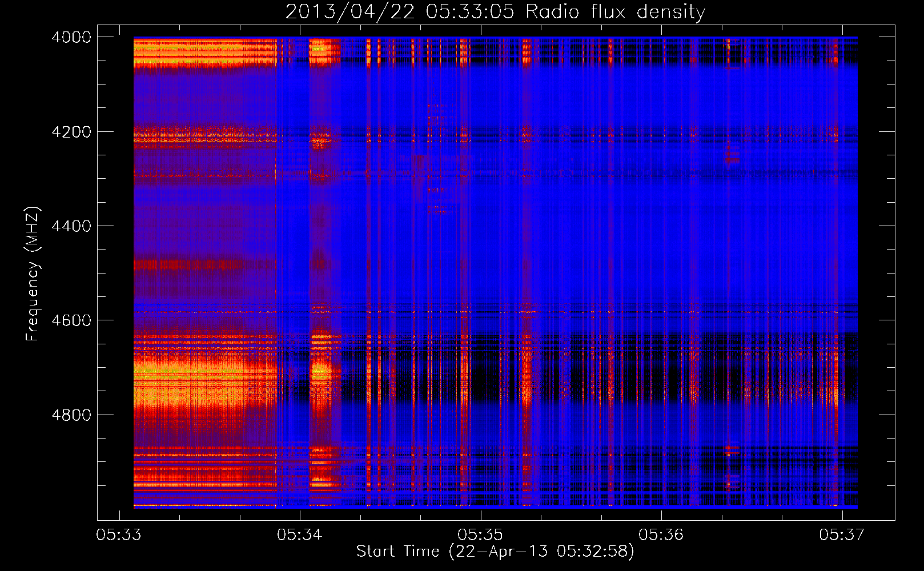The width and height of the screenshot is (924, 571).
Task: Click the 4800 frequency axis label
Action: pos(71,415)
